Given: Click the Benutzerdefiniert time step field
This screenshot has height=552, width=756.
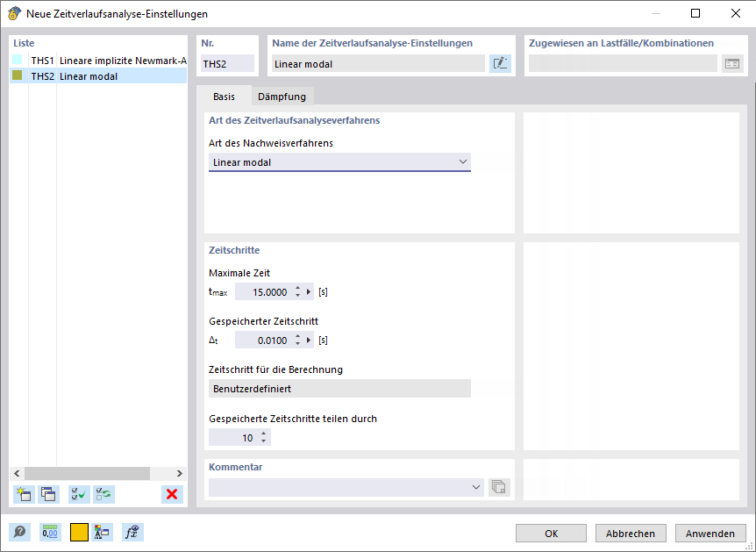Looking at the screenshot, I should 339,389.
